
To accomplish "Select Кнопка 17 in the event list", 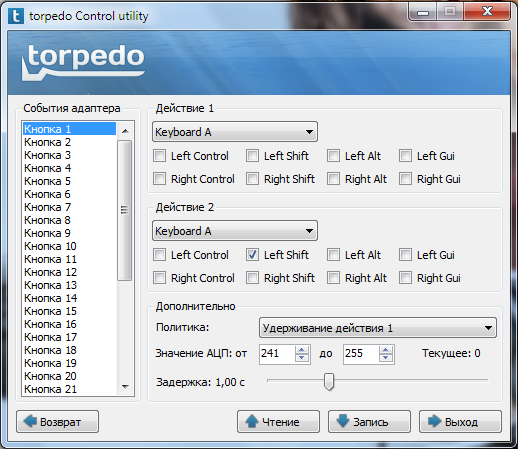I will click(x=70, y=337).
